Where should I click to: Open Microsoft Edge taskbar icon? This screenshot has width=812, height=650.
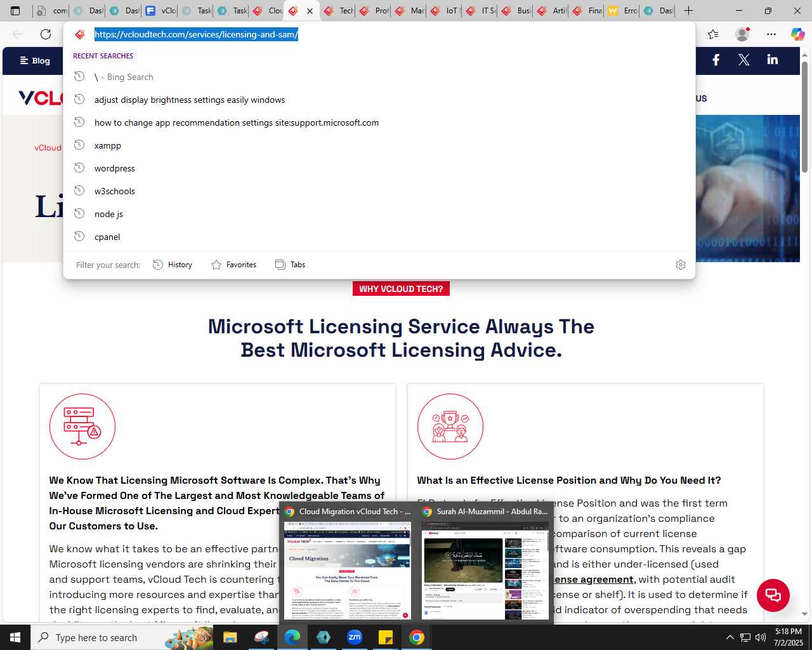[292, 637]
